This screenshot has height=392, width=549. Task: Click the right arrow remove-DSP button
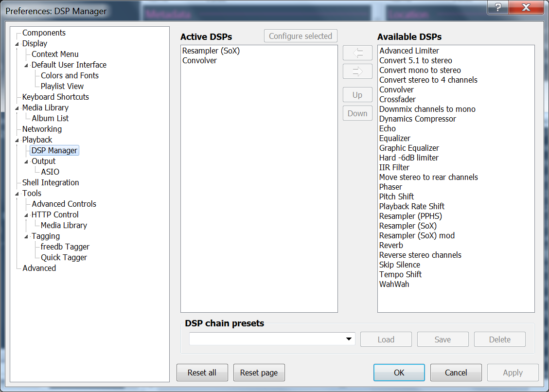(x=357, y=71)
